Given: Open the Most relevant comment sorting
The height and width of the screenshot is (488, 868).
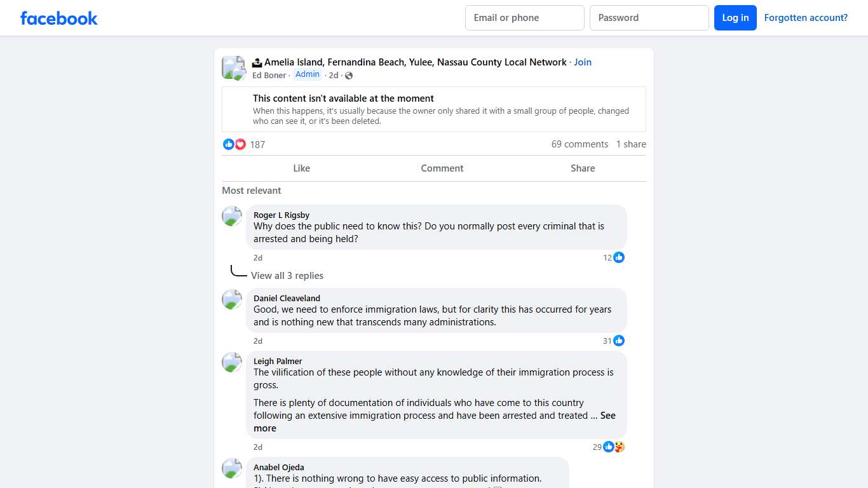Looking at the screenshot, I should click(252, 191).
